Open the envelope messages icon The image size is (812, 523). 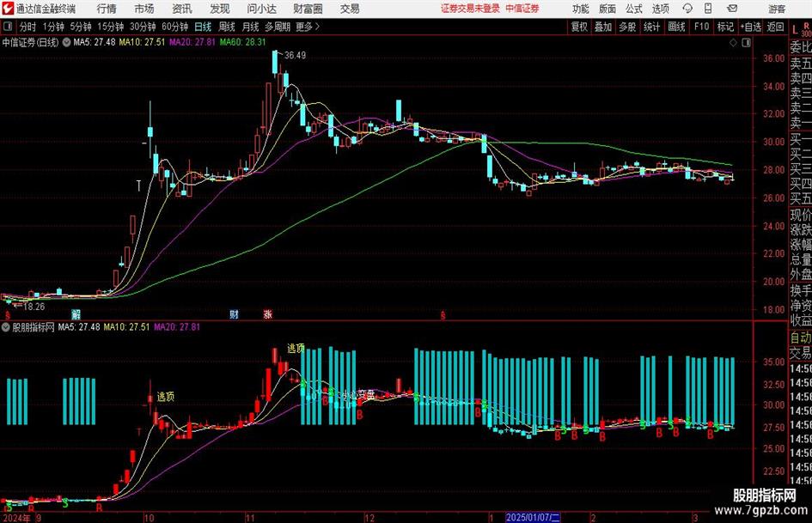(732, 9)
